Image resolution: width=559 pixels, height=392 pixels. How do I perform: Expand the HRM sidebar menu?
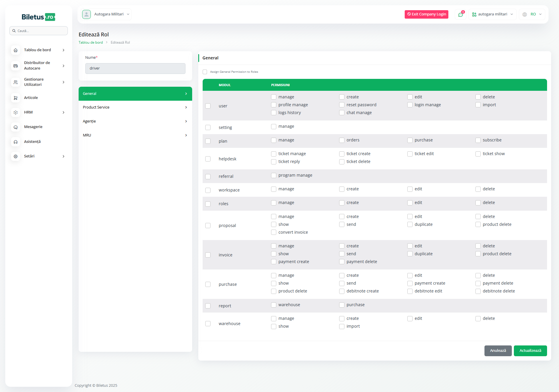point(38,112)
